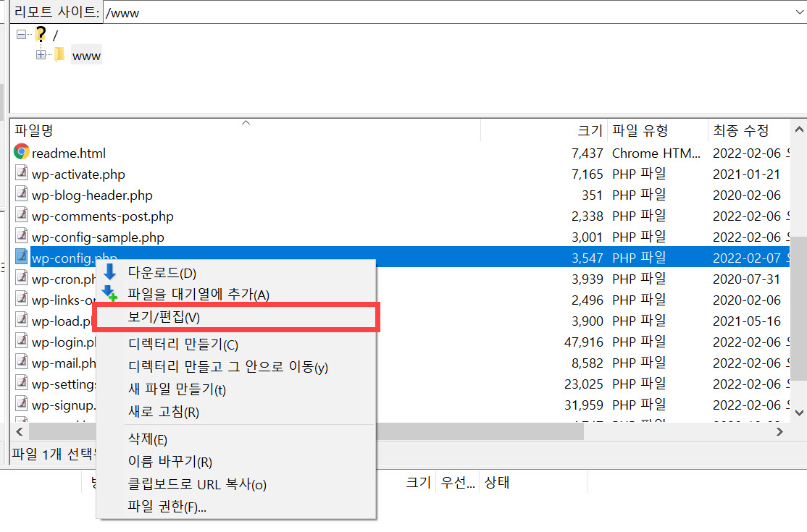Click the 상태 column header in queue
807x532 pixels.
[x=534, y=482]
